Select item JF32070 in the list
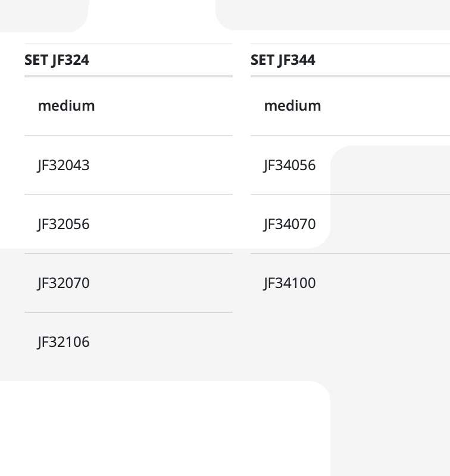 pos(64,283)
